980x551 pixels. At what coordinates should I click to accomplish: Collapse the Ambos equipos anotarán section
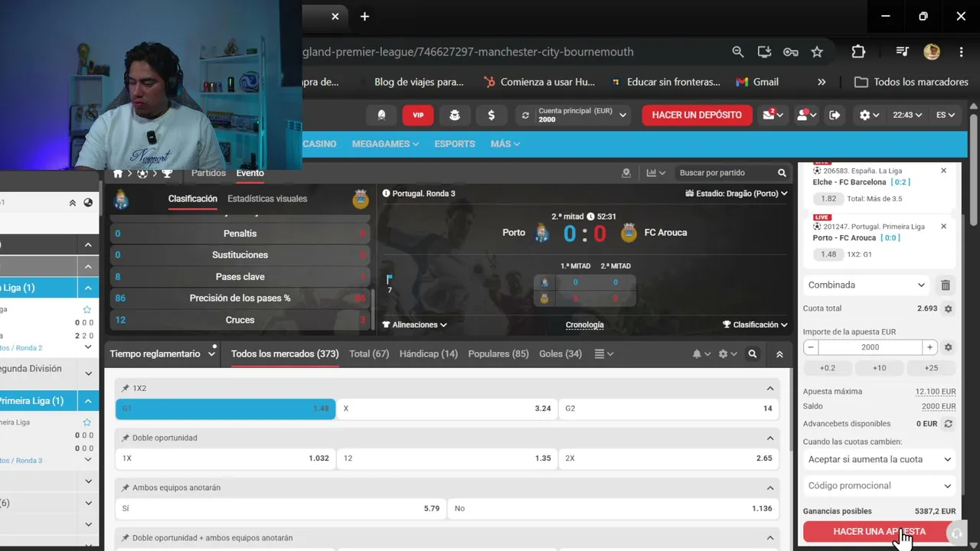click(770, 488)
